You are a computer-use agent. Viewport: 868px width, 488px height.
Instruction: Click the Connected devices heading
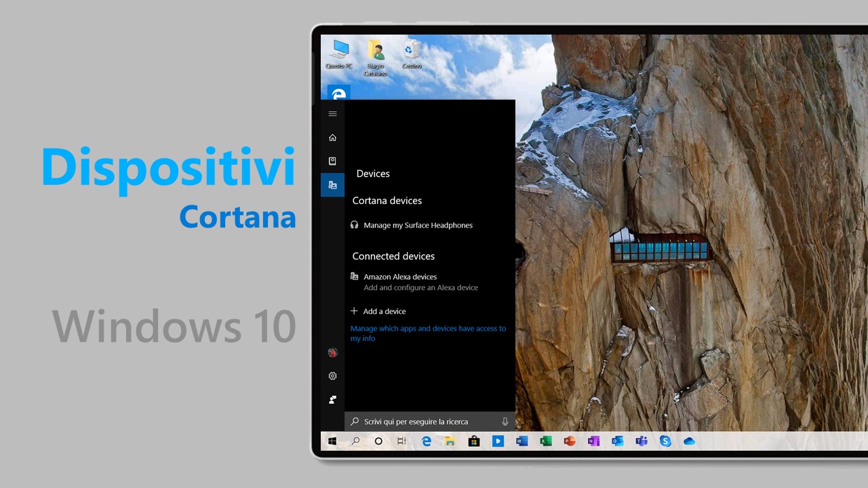tap(393, 256)
